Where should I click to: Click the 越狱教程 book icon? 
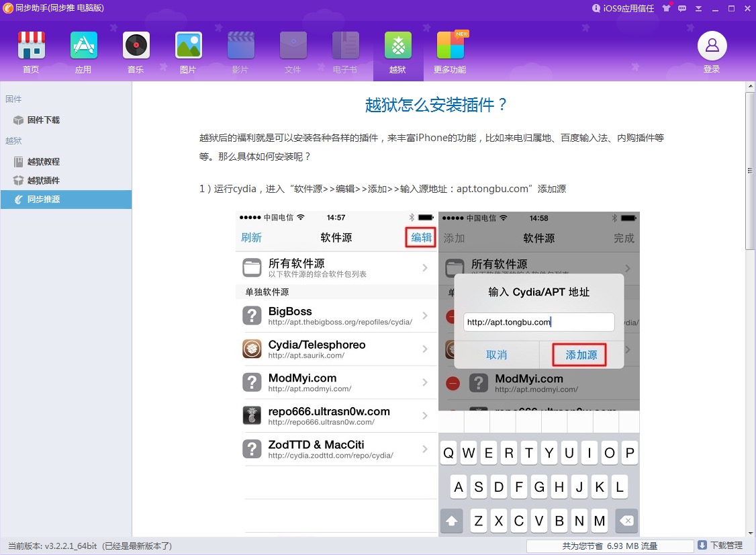coord(18,162)
